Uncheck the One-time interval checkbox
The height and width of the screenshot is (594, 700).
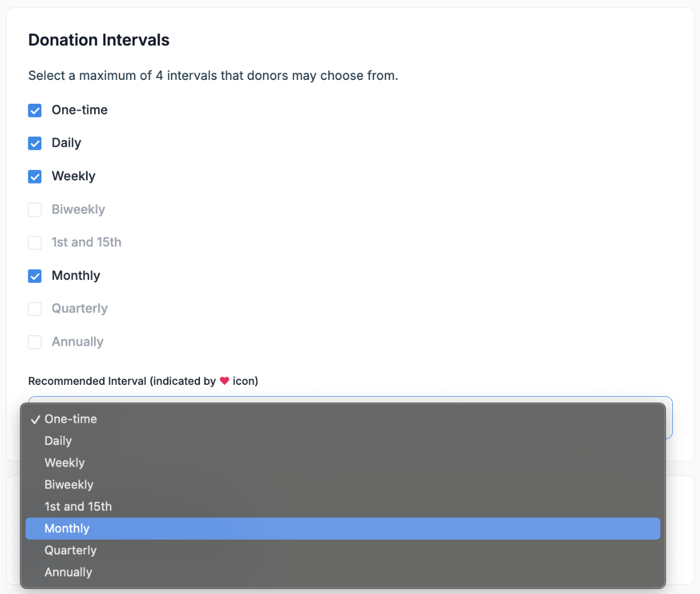(35, 111)
